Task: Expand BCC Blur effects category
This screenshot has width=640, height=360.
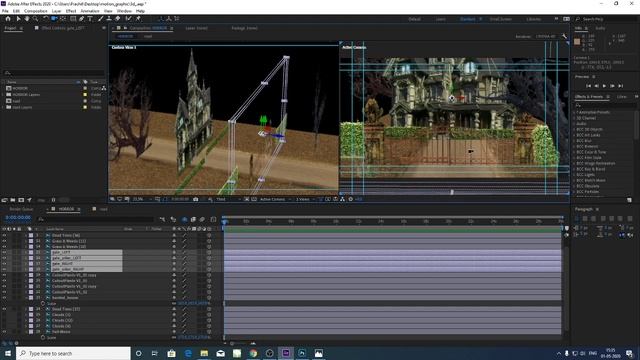Action: 573,140
